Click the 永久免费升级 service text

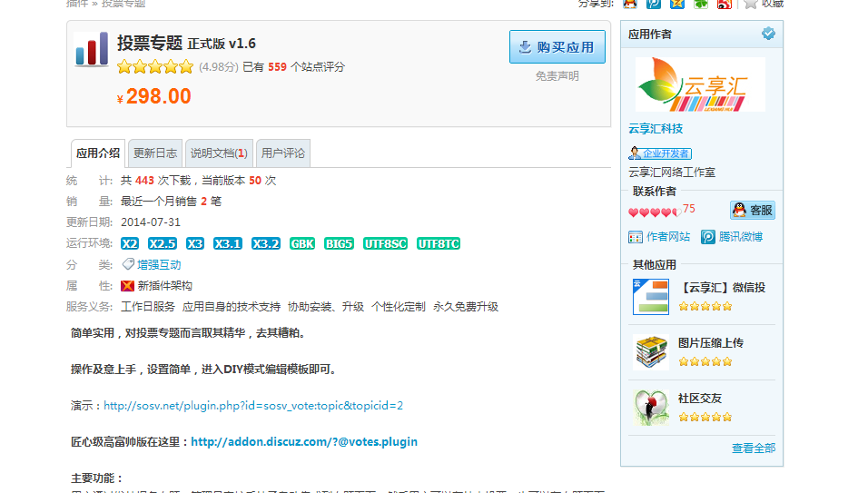[x=466, y=307]
